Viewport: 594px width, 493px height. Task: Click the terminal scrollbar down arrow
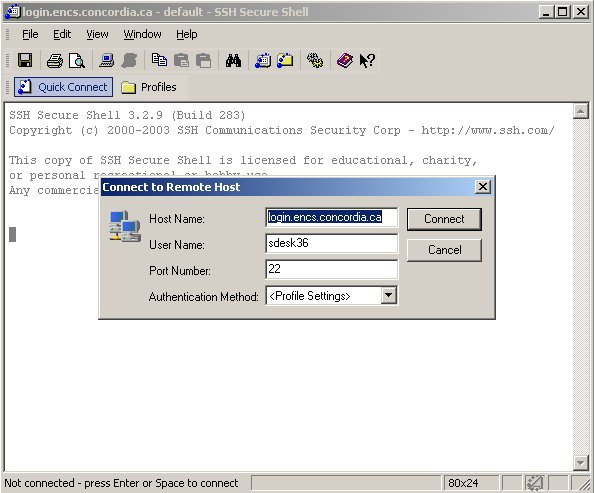click(x=580, y=463)
